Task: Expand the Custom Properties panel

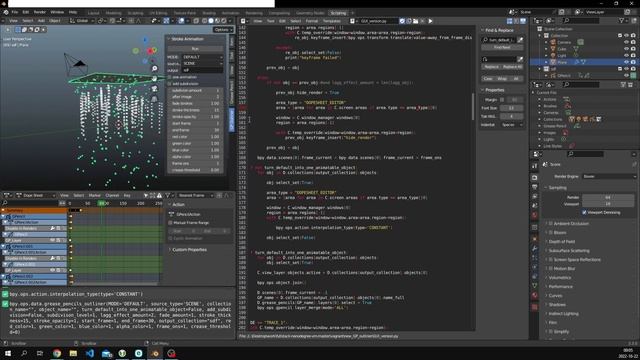Action: pyautogui.click(x=171, y=250)
